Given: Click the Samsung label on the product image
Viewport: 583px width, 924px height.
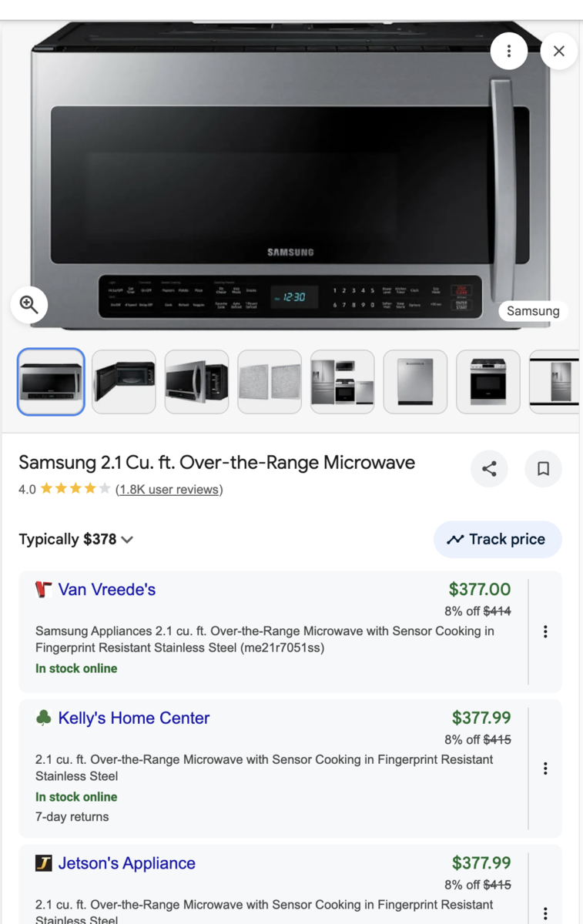Looking at the screenshot, I should coord(533,311).
